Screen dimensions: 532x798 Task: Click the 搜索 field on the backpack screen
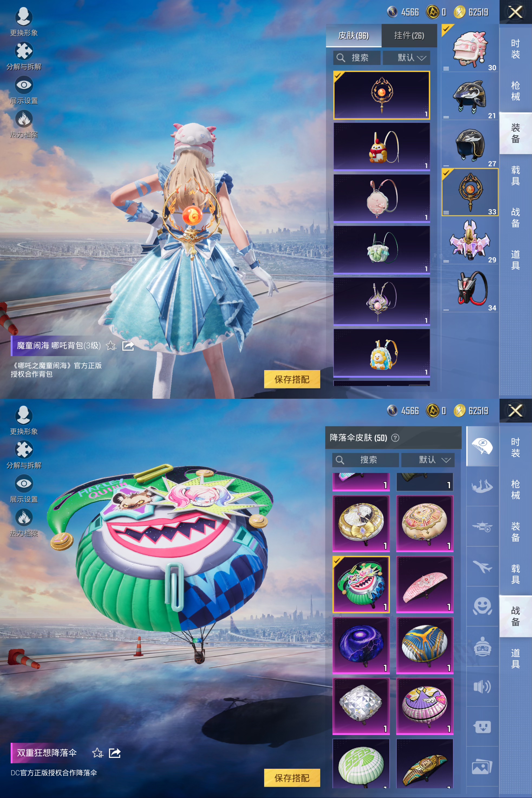coord(357,58)
